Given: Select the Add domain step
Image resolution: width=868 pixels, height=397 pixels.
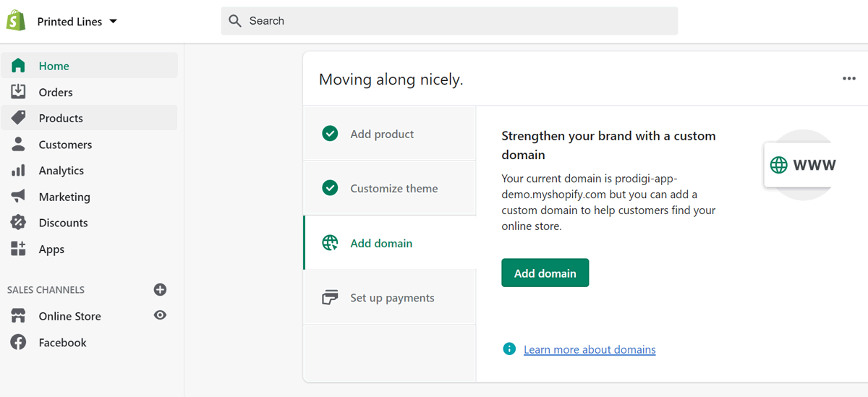Looking at the screenshot, I should click(x=389, y=243).
